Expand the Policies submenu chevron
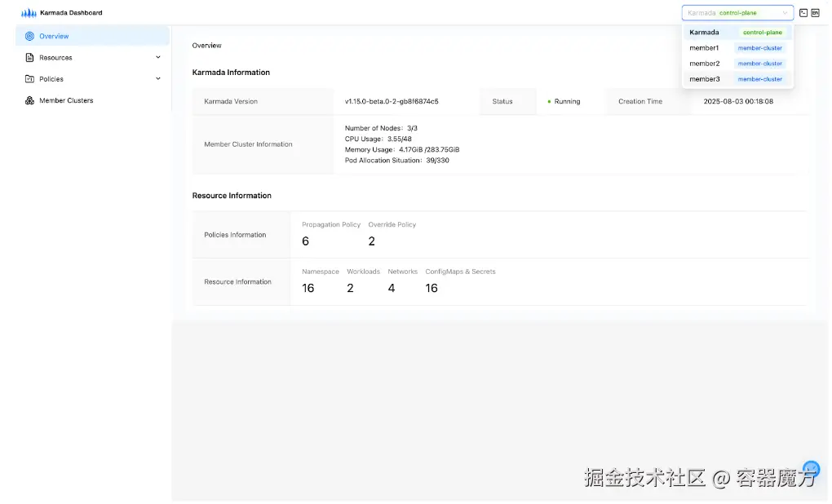The width and height of the screenshot is (832, 504). (x=157, y=78)
